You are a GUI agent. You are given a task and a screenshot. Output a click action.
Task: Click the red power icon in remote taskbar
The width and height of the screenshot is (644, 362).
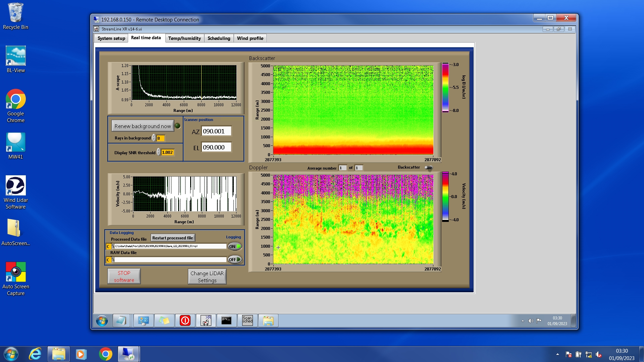pyautogui.click(x=185, y=320)
